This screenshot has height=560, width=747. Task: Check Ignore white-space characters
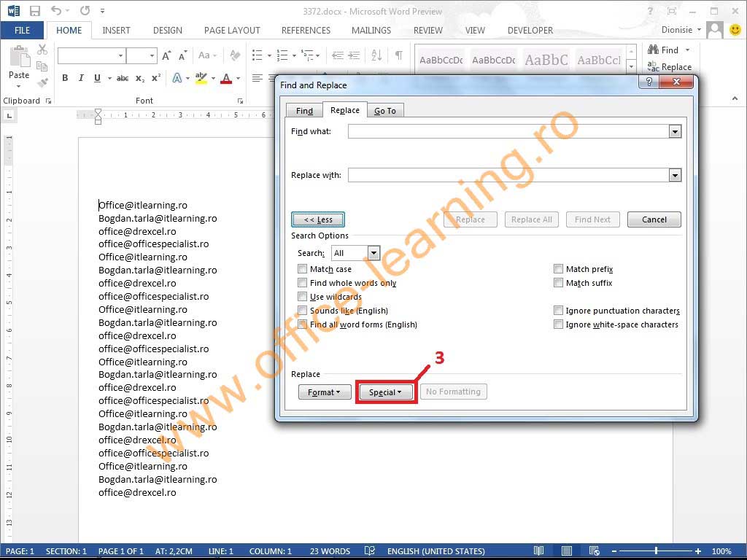tap(558, 324)
